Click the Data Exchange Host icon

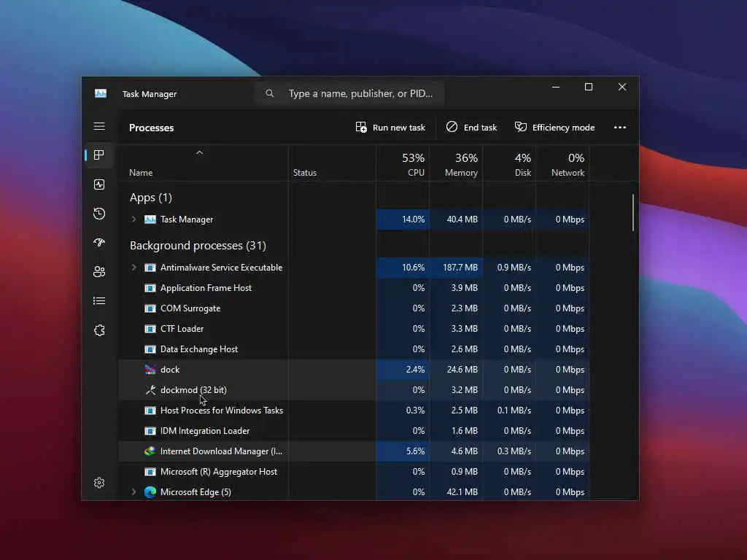[x=150, y=349]
